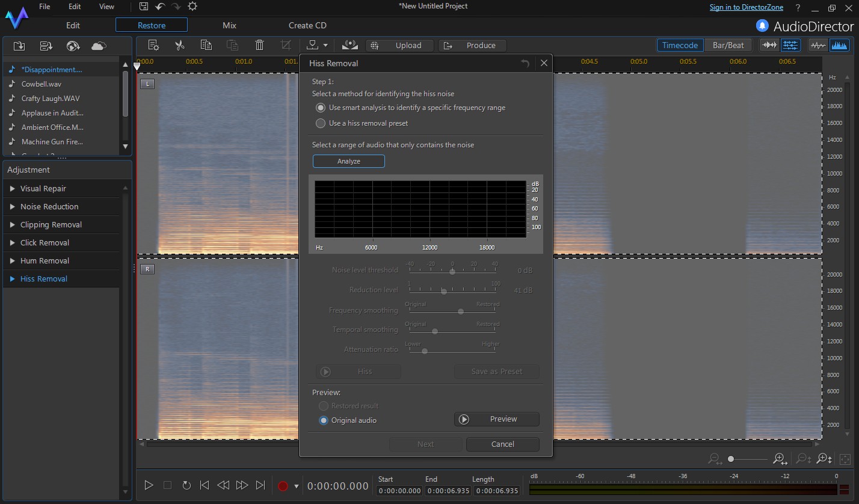859x504 pixels.
Task: Click the Sign in to DirectorZone link
Action: (746, 7)
